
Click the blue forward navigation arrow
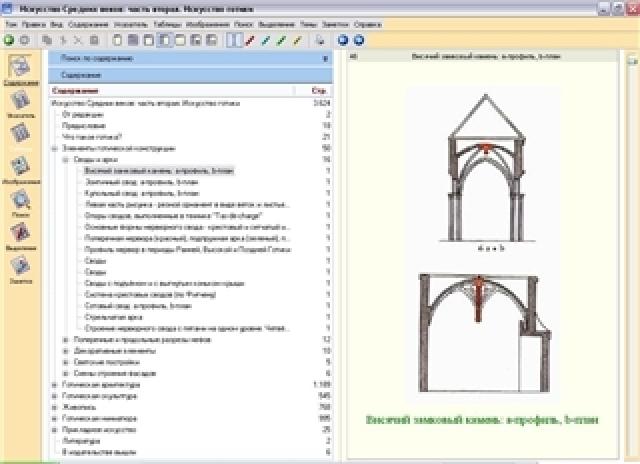(358, 40)
